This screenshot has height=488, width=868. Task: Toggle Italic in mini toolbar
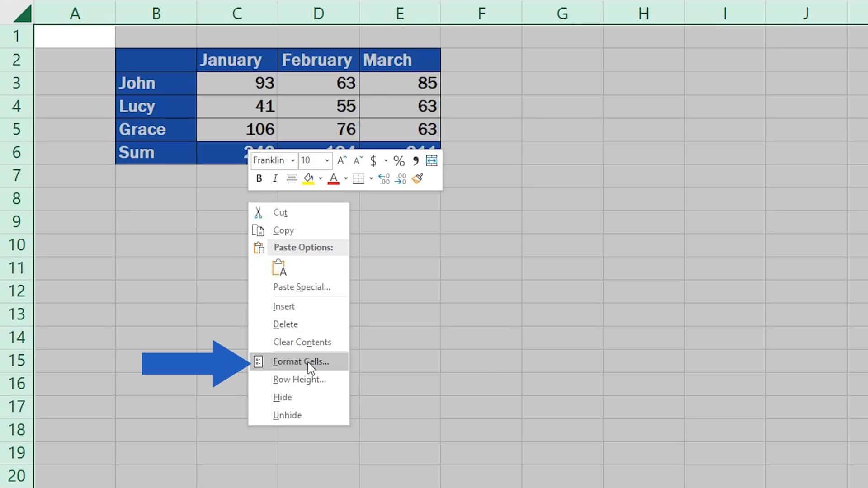click(275, 179)
